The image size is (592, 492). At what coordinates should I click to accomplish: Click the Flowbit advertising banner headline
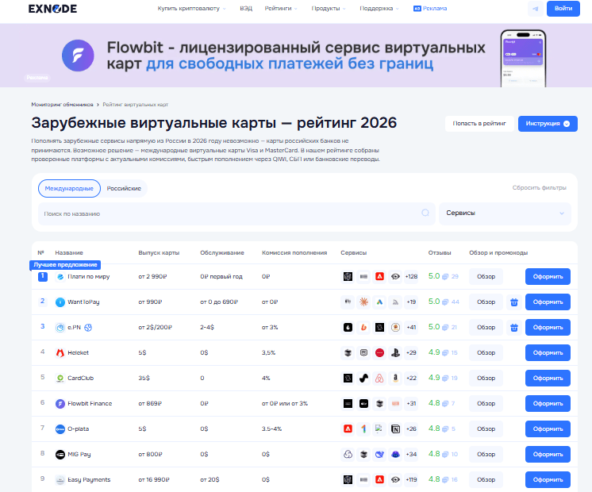[296, 56]
